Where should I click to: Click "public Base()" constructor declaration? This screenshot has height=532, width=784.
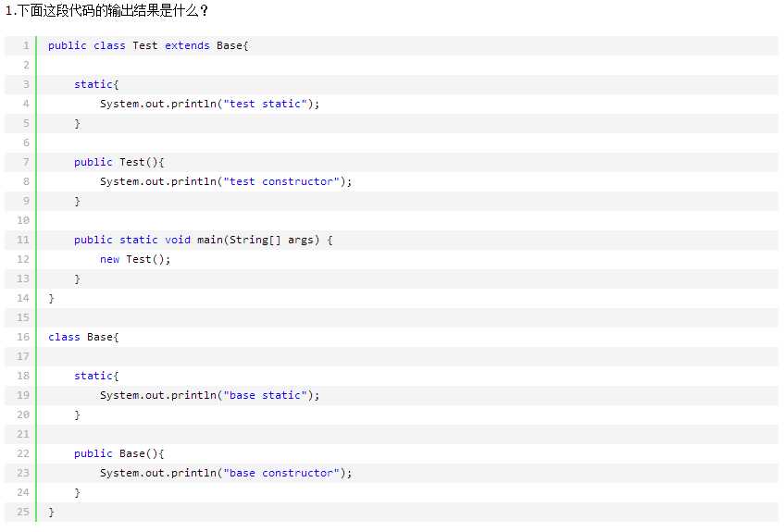(119, 453)
